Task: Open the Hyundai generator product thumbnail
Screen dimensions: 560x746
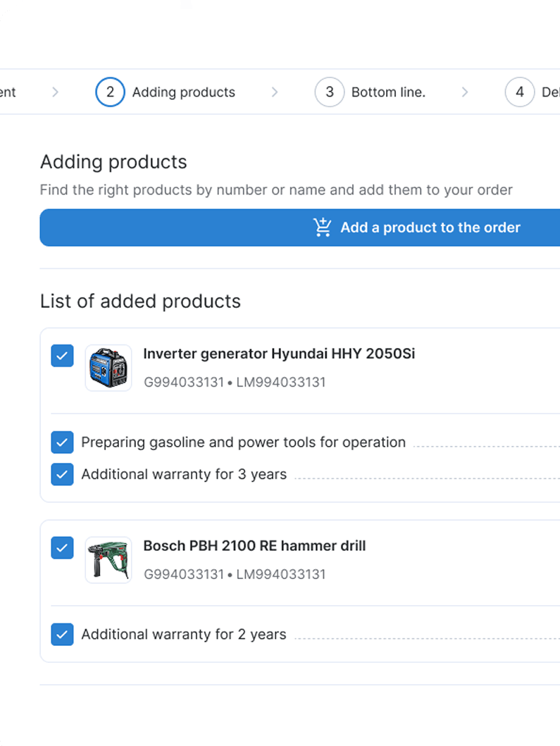Action: point(108,368)
